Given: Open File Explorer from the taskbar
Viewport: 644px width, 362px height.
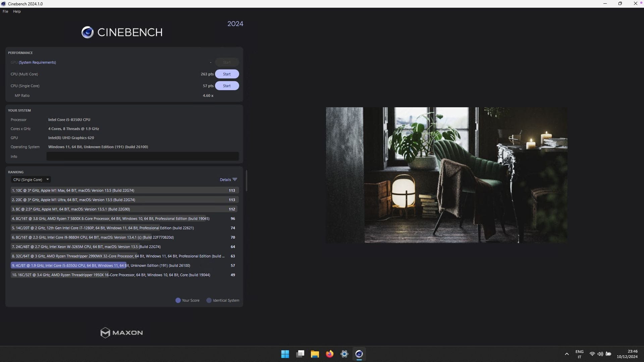Looking at the screenshot, I should click(315, 354).
